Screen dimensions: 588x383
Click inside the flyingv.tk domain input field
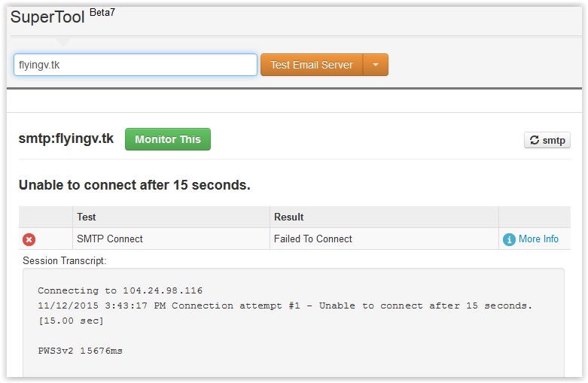136,65
